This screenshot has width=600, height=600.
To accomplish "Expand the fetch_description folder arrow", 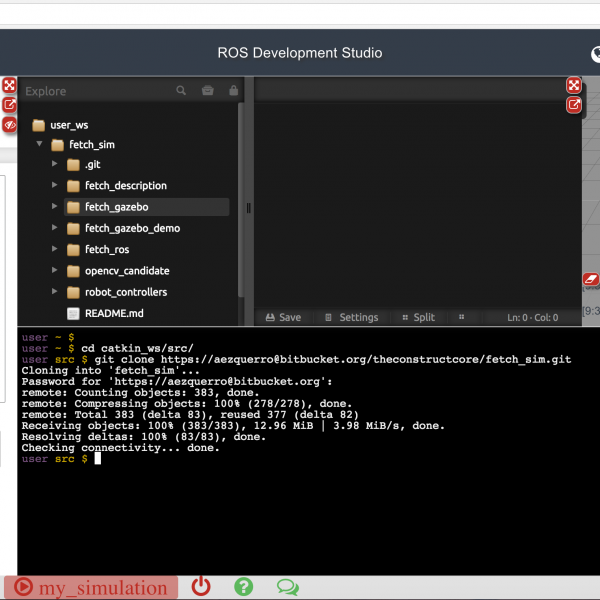I will 54,185.
